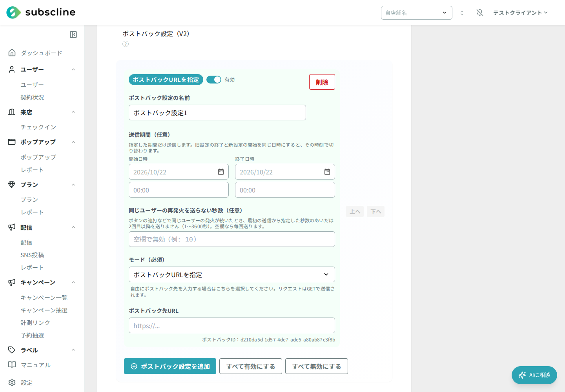Open 設定 in the sidebar
The height and width of the screenshot is (392, 565).
[x=27, y=383]
